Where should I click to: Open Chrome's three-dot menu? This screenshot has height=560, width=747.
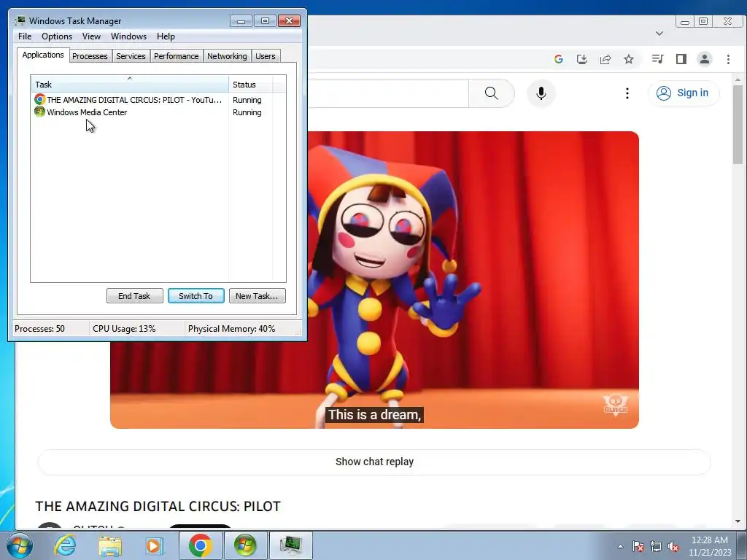click(728, 59)
